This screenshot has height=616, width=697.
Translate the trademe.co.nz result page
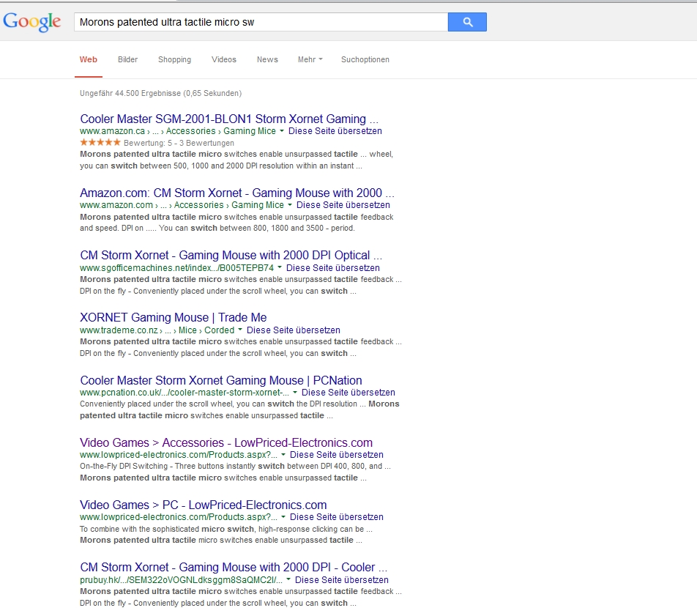pyautogui.click(x=294, y=330)
